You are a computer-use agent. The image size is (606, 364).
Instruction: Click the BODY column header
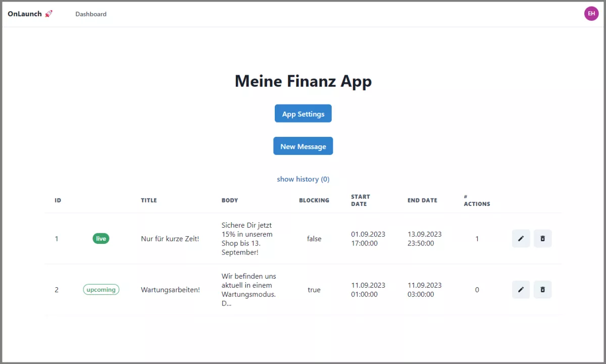click(x=230, y=200)
